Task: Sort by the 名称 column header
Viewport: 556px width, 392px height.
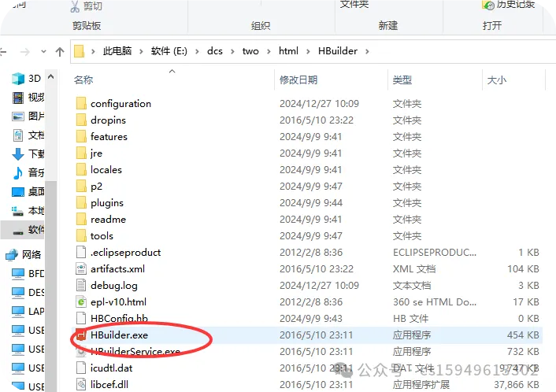Action: (x=83, y=80)
